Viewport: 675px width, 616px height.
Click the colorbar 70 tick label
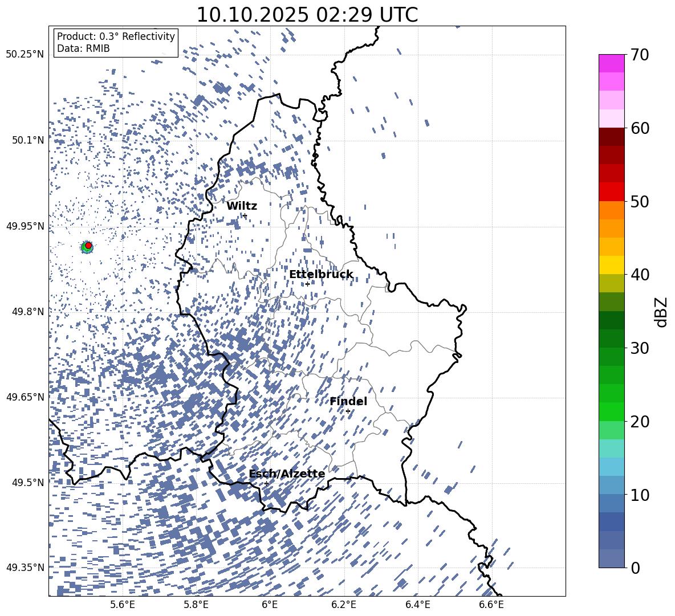coord(640,55)
